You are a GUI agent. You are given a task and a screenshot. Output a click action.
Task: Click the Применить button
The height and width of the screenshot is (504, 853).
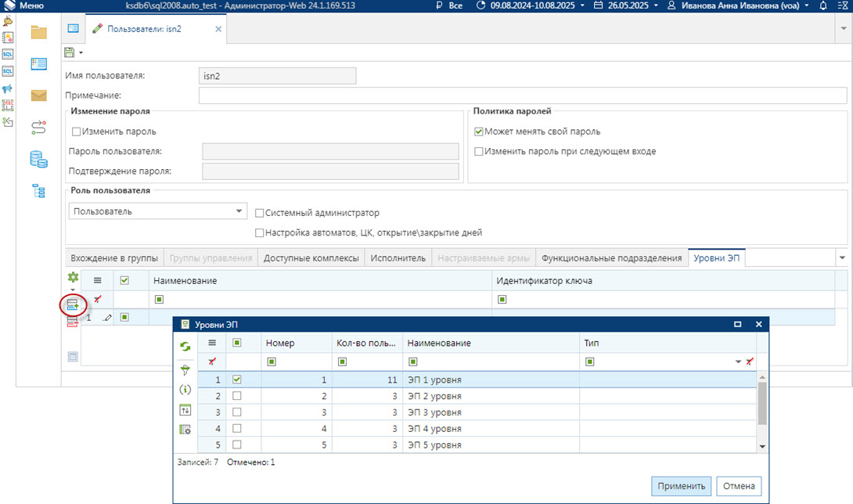point(681,486)
